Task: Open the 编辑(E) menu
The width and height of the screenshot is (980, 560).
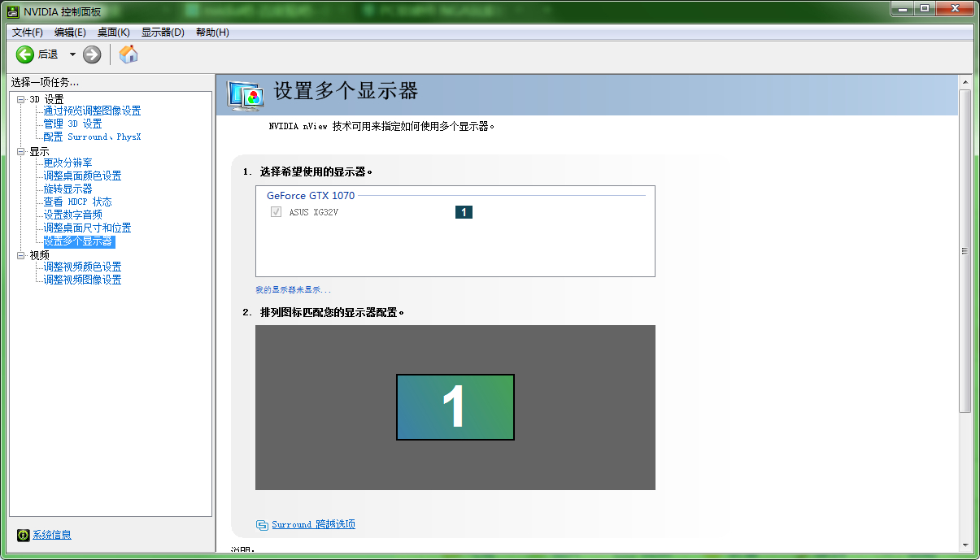Action: (x=70, y=33)
